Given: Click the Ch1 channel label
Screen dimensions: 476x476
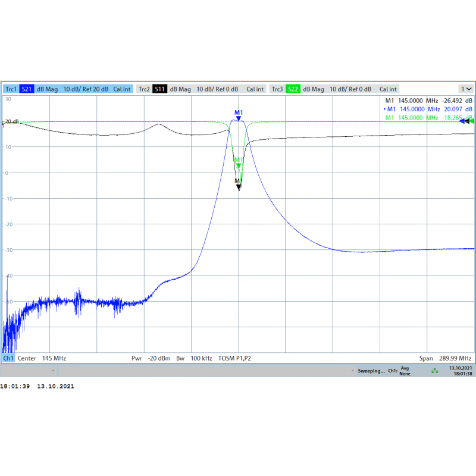Looking at the screenshot, I should pos(8,358).
